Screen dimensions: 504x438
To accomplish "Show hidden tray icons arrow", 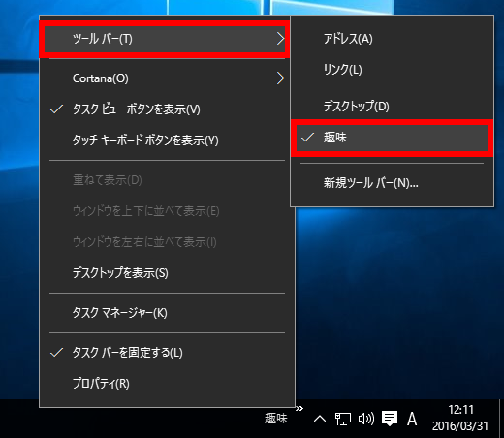I will coord(320,419).
